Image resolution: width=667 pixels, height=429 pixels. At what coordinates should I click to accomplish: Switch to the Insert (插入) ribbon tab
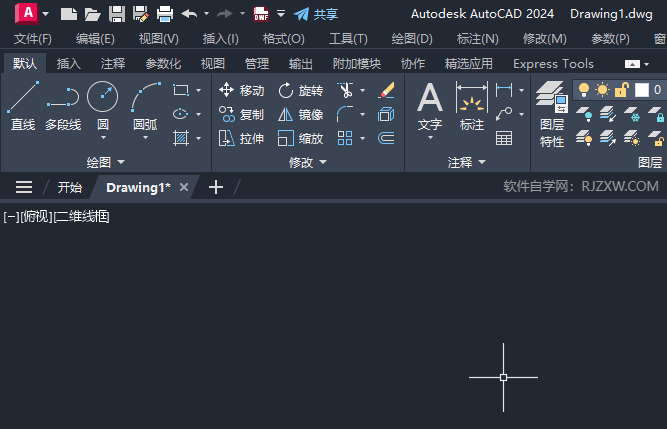pyautogui.click(x=68, y=64)
